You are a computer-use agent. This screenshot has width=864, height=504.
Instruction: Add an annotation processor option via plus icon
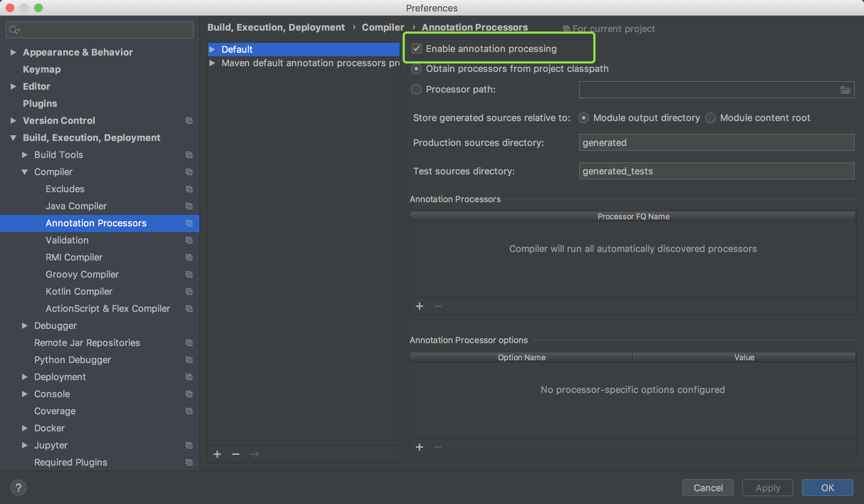click(x=420, y=447)
